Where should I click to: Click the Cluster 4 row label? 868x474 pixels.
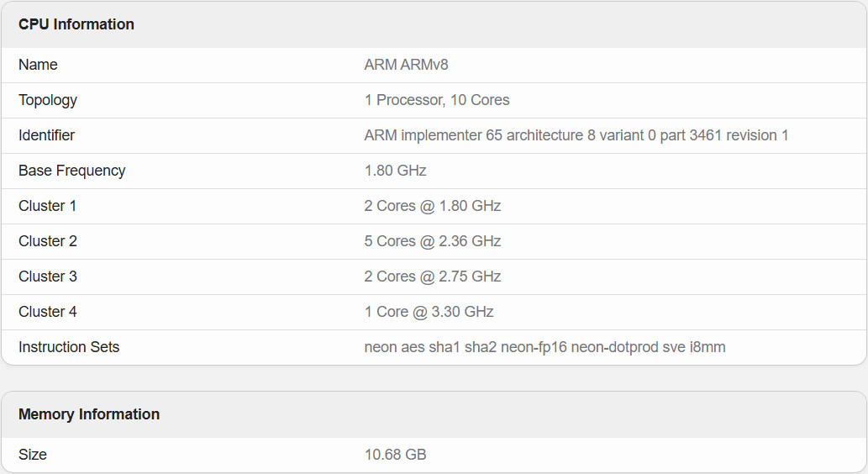pos(48,312)
